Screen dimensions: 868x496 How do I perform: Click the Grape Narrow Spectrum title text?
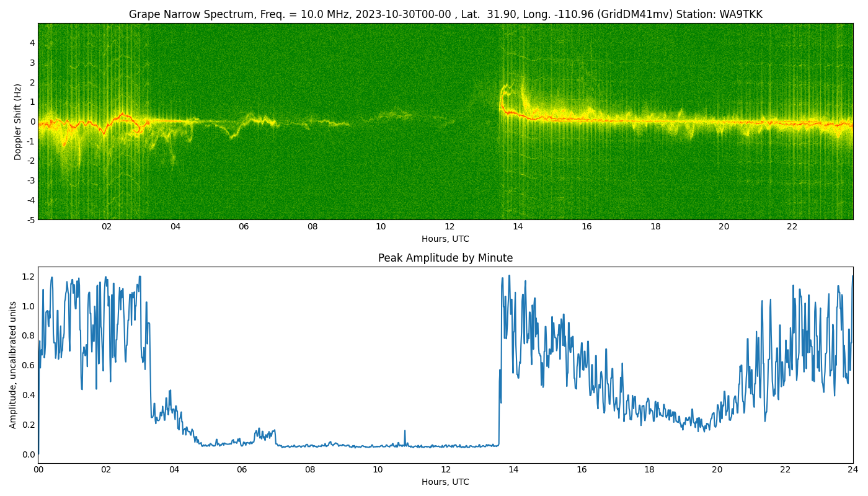click(186, 14)
